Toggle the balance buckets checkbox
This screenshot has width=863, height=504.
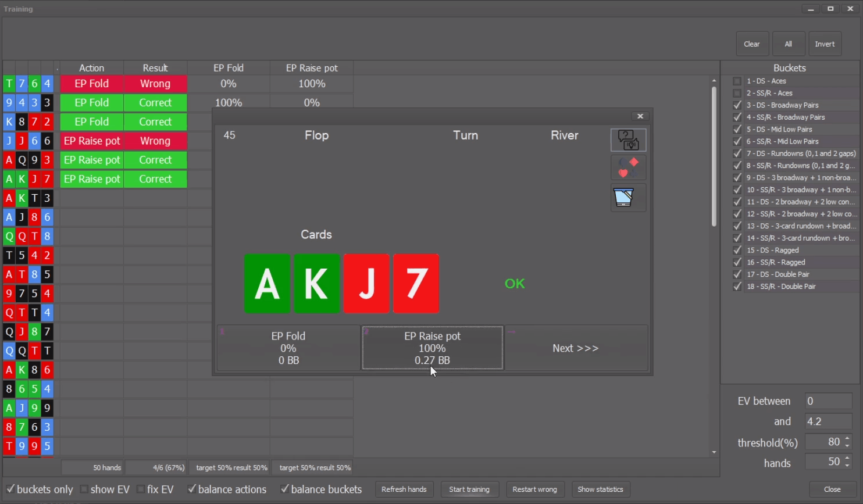click(284, 489)
